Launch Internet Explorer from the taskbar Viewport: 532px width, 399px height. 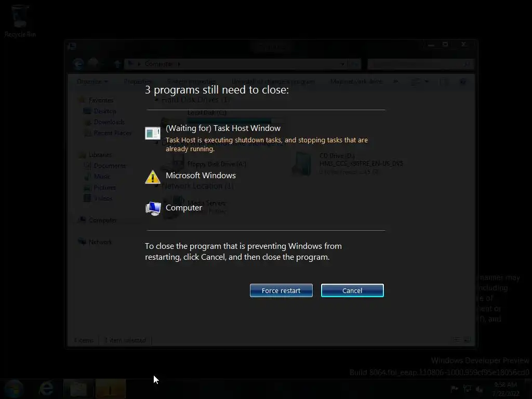(x=46, y=389)
